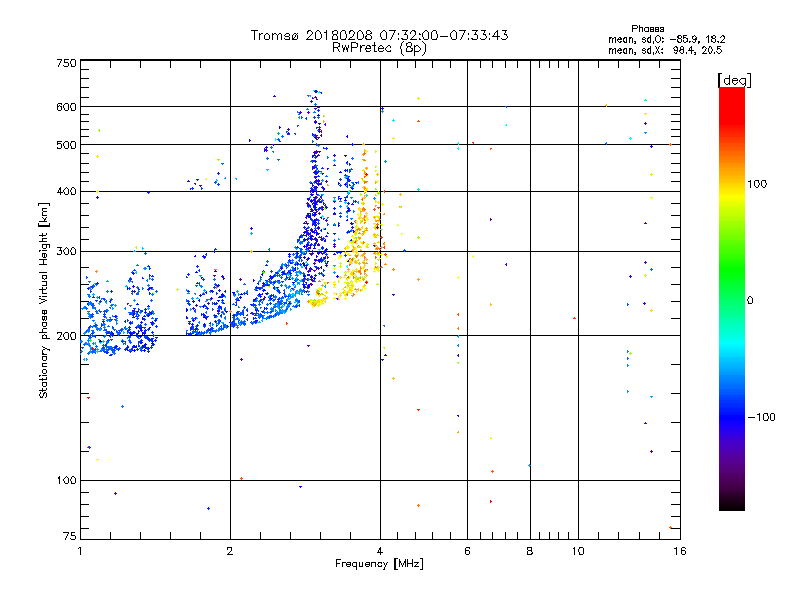Click the y-axis tick label '600'
Viewport: 800px width, 600px height.
67,107
